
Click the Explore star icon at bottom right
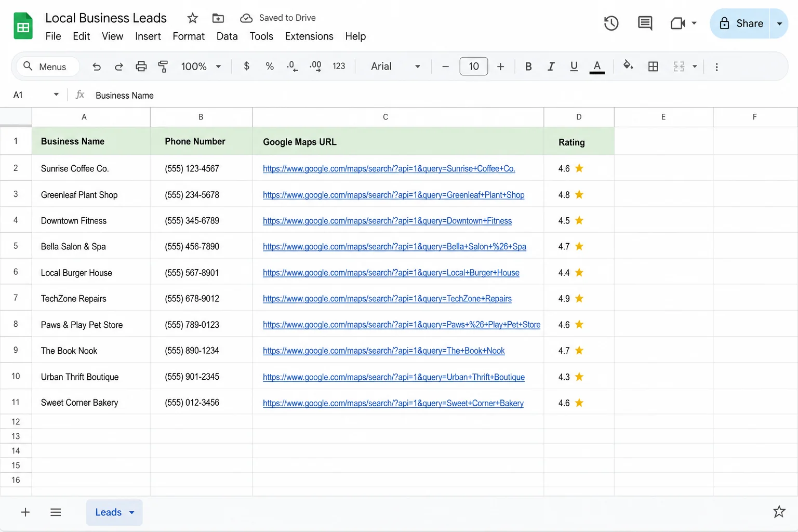[779, 512]
